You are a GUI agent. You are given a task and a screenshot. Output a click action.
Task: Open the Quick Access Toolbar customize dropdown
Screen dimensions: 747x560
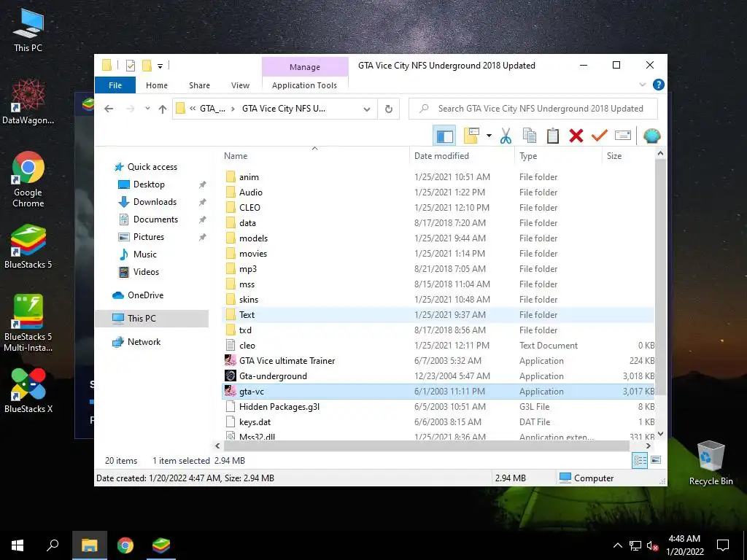pos(160,66)
